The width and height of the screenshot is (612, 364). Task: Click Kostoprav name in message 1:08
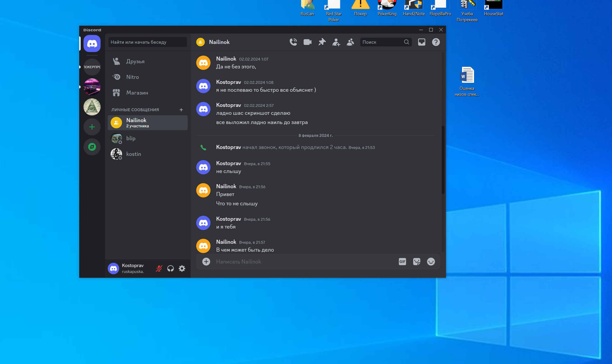(229, 82)
